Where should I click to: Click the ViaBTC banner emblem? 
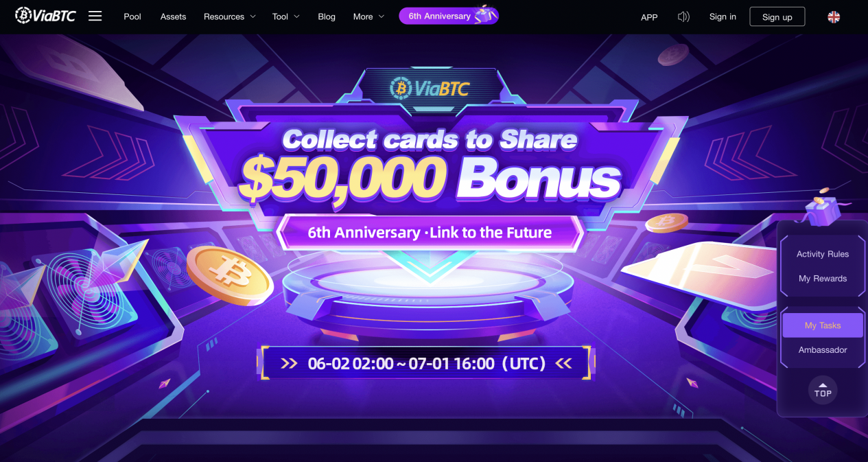click(430, 88)
